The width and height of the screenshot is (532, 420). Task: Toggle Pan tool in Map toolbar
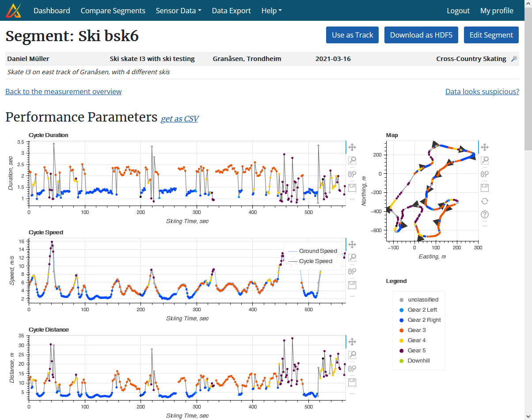pos(485,147)
